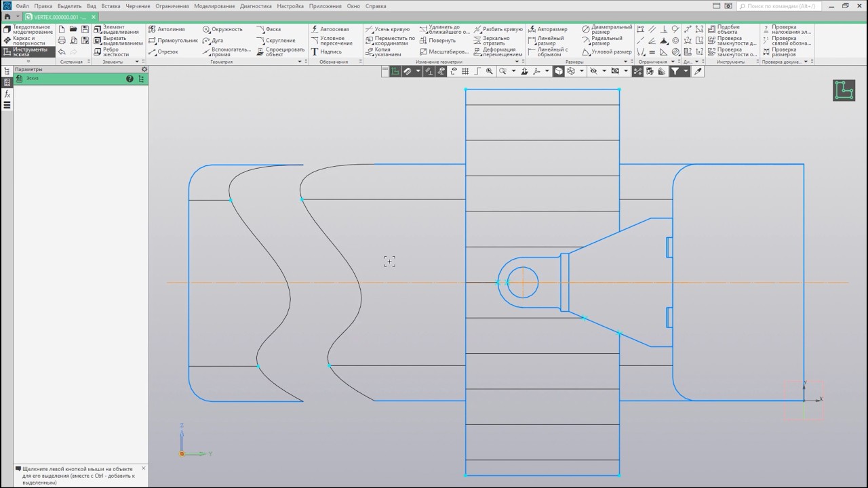Click the Undo arrow icon
The width and height of the screenshot is (868, 488).
pyautogui.click(x=62, y=52)
